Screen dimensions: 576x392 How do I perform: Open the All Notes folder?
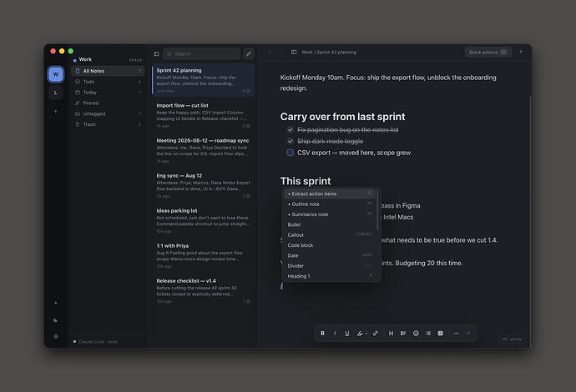(x=108, y=71)
